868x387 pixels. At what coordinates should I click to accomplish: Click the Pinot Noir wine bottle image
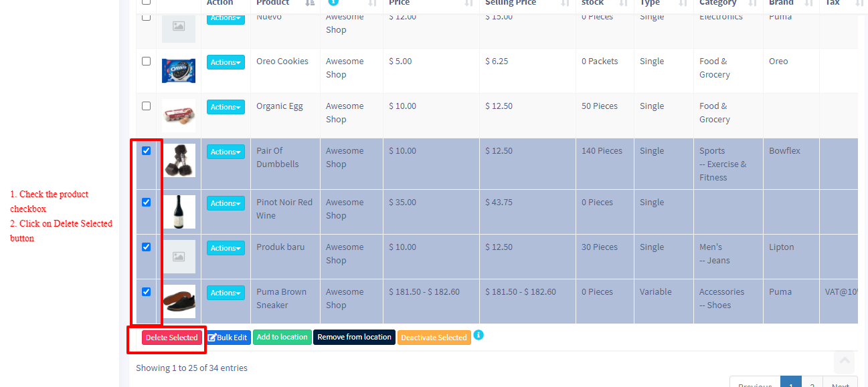pos(179,212)
